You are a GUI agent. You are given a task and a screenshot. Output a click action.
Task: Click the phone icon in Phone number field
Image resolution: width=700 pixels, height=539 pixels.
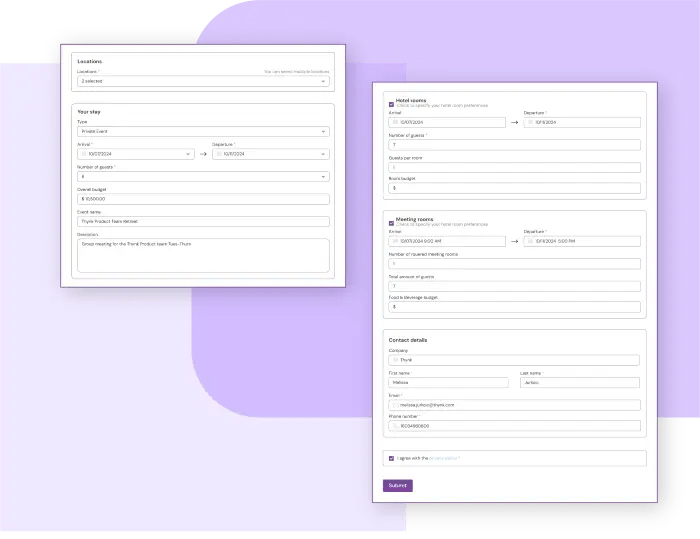pos(395,426)
